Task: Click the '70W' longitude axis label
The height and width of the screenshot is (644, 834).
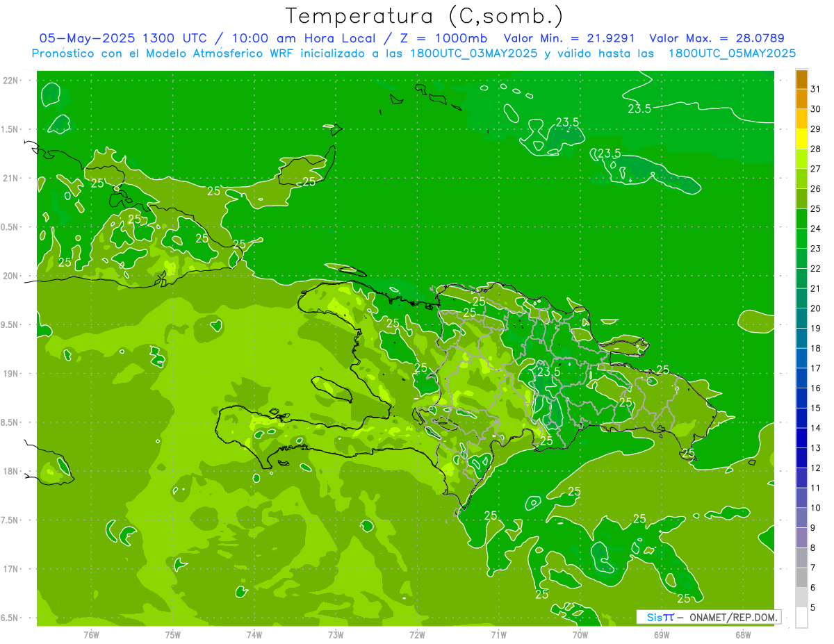Action: click(580, 634)
